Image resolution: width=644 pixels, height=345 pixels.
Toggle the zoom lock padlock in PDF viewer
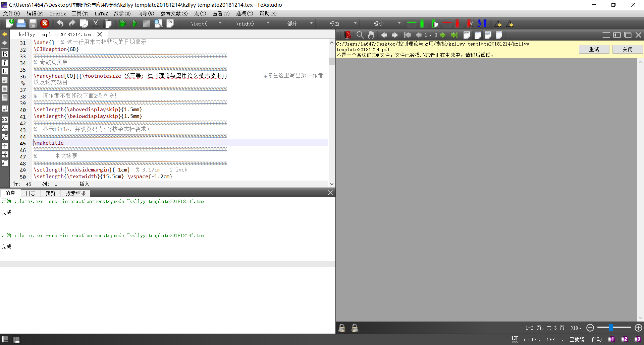click(x=342, y=328)
